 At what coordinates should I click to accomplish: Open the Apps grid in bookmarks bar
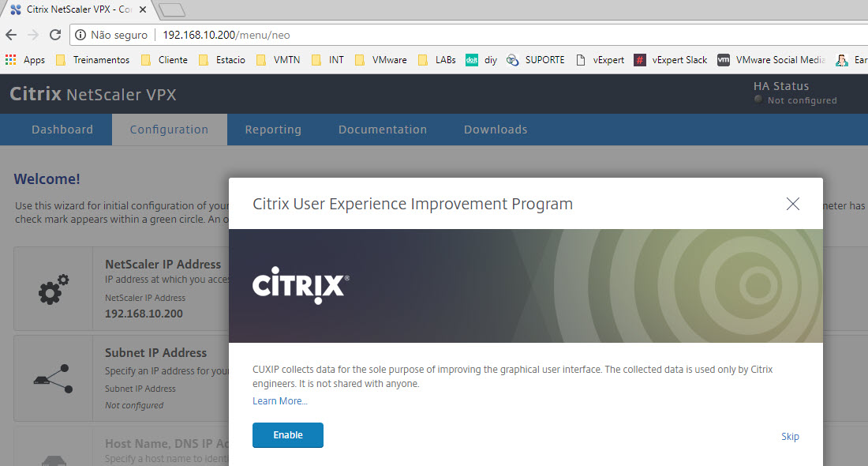[x=24, y=60]
